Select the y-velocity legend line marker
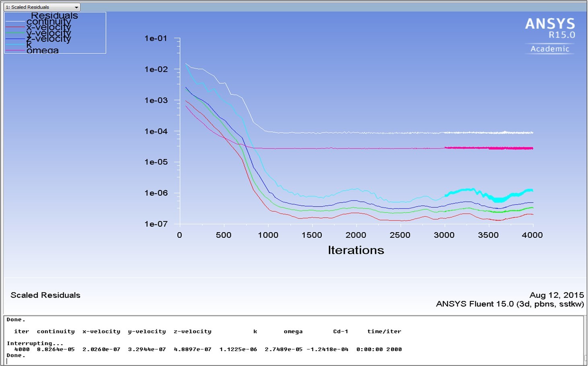588x366 pixels. pos(15,33)
